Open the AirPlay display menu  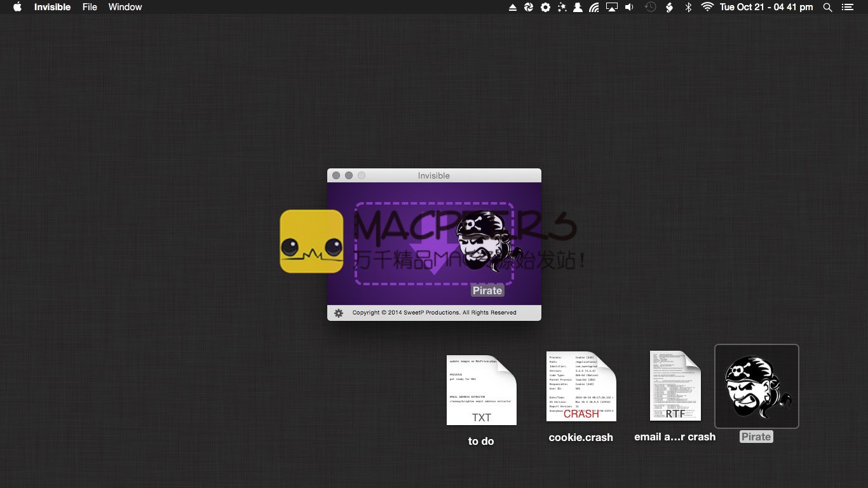611,7
